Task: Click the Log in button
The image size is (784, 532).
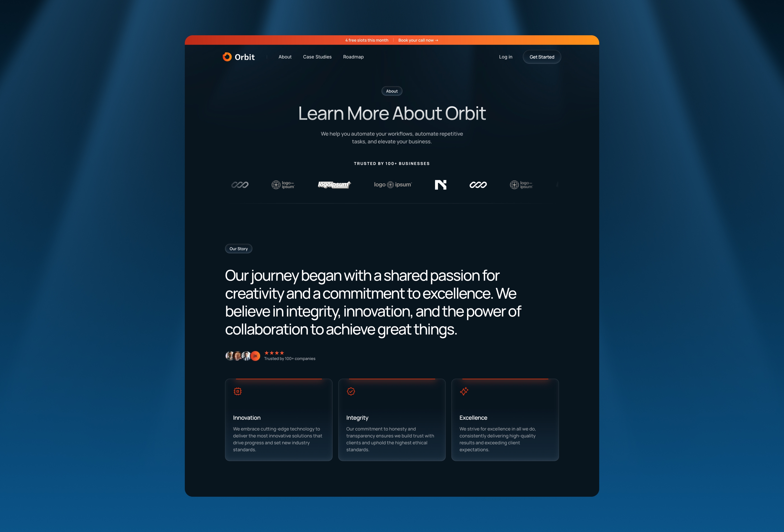Action: pos(506,56)
